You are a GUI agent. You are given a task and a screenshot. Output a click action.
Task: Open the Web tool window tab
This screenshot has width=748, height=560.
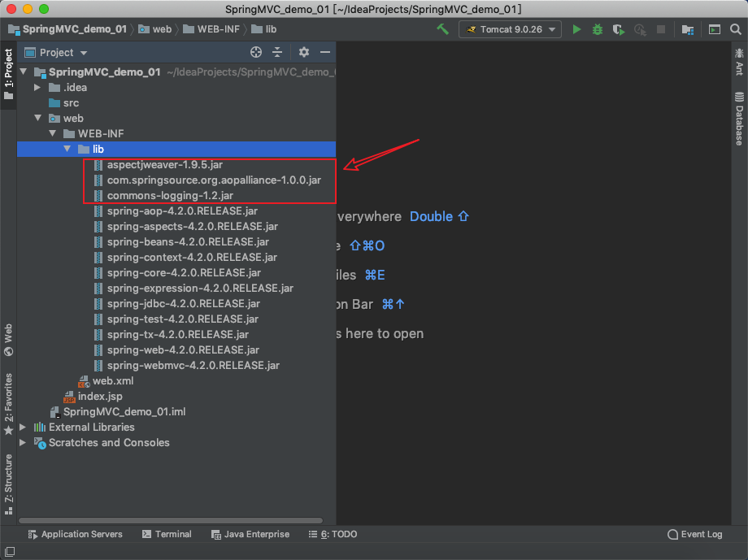pos(8,340)
